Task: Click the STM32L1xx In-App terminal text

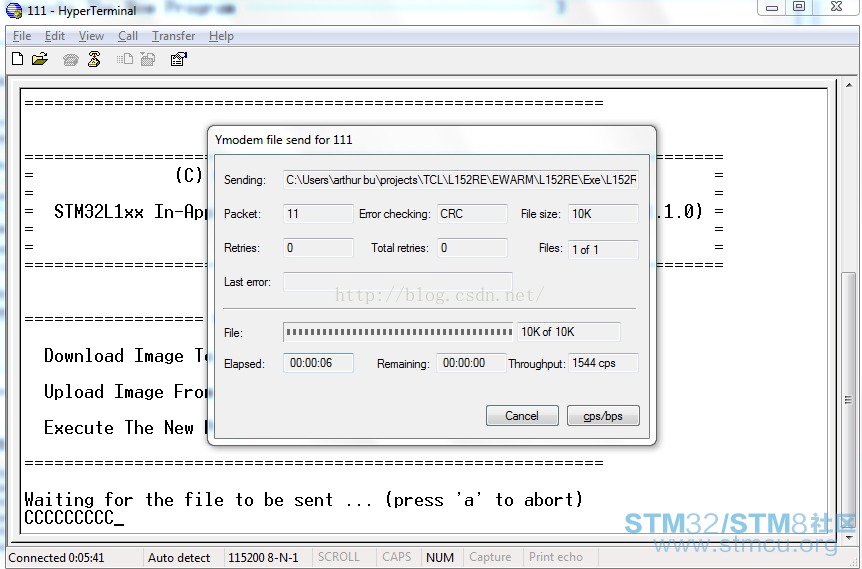Action: (x=130, y=212)
